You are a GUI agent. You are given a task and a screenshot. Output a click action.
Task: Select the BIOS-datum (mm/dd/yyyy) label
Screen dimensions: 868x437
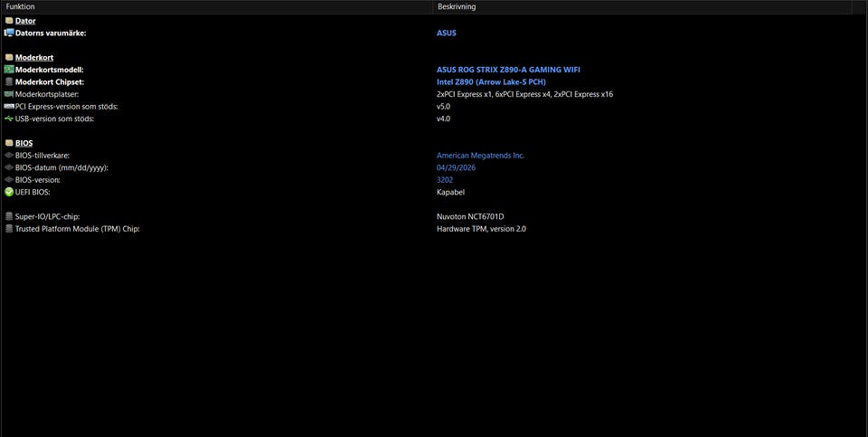(61, 167)
